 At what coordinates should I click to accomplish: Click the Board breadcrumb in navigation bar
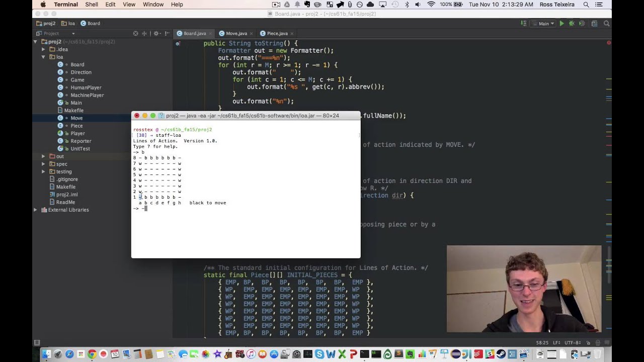coord(91,24)
